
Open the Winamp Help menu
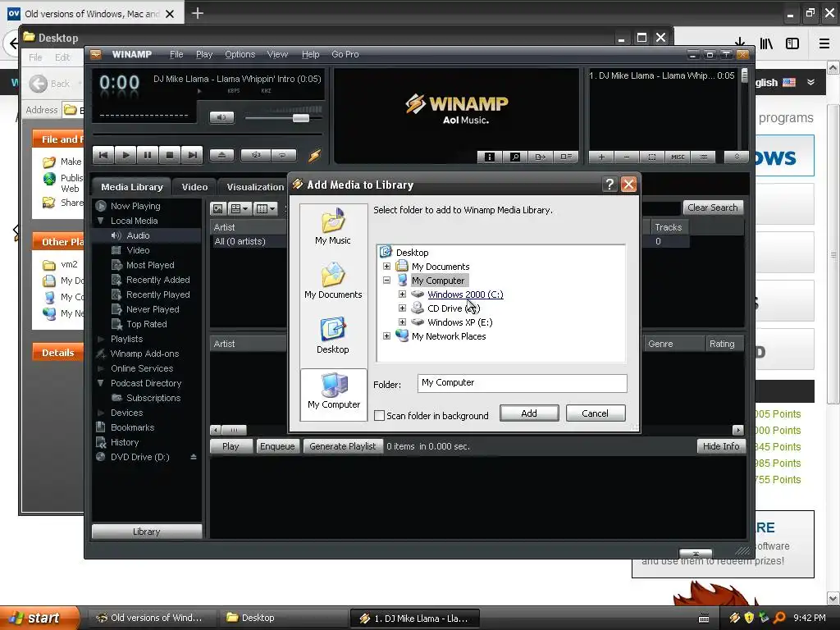[310, 54]
